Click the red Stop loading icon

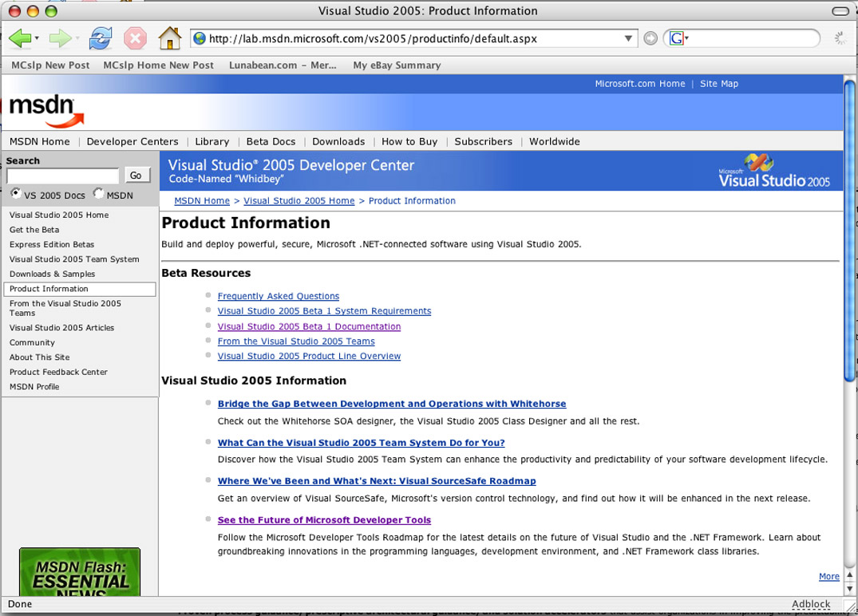135,38
